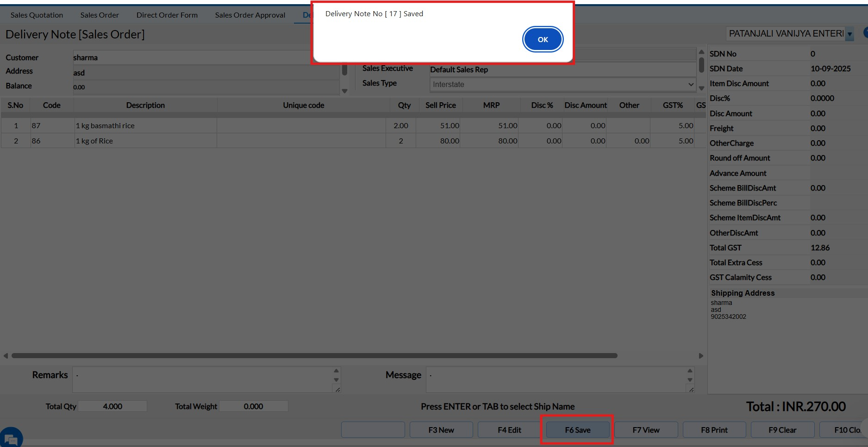Image resolution: width=868 pixels, height=447 pixels.
Task: Select the 1 kg basmathi rice row
Action: [x=353, y=125]
